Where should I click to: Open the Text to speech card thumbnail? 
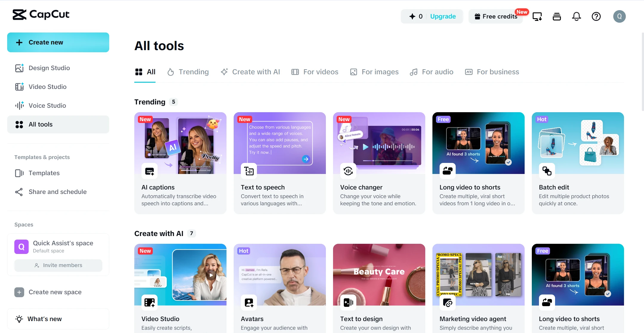click(x=280, y=143)
